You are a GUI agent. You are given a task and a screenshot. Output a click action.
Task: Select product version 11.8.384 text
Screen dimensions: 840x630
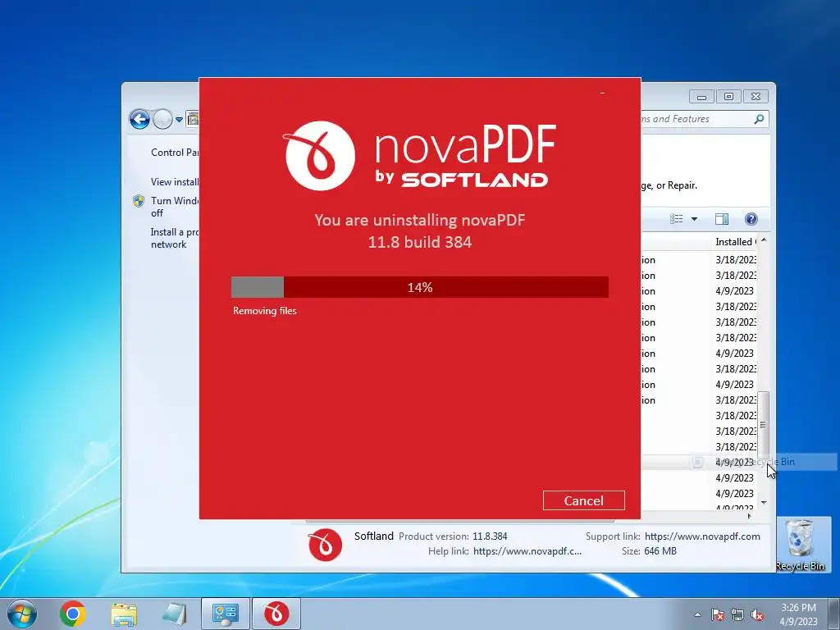tap(490, 536)
